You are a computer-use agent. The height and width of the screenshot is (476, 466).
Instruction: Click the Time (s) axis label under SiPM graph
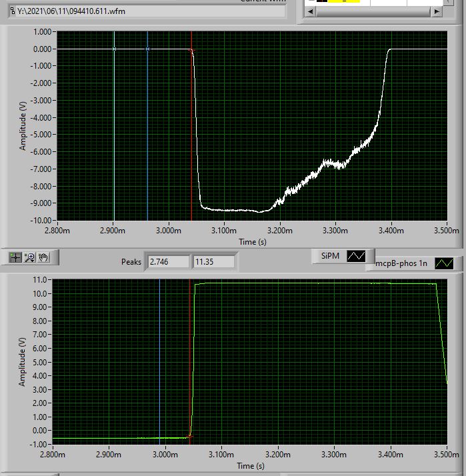click(x=253, y=242)
